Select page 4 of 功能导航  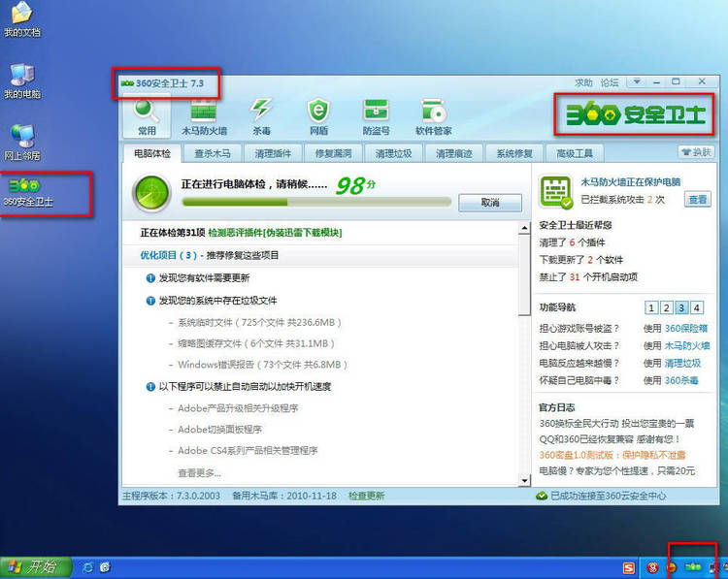[696, 307]
